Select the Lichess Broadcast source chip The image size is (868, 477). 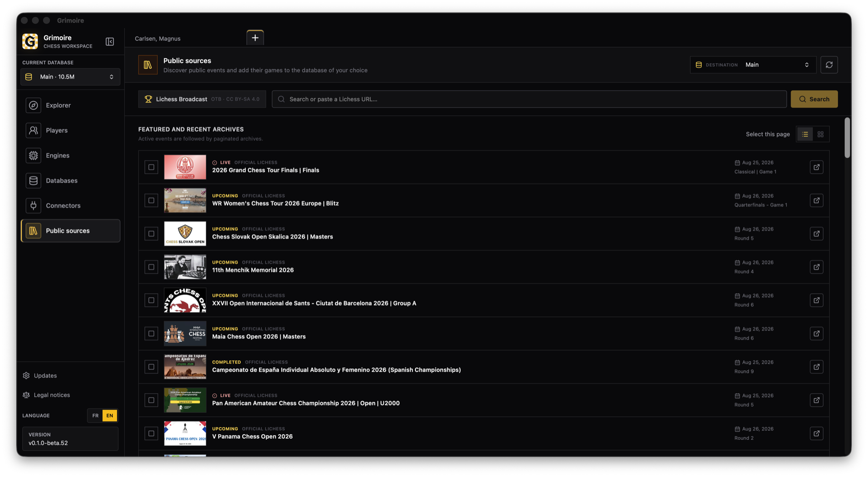[x=202, y=99]
